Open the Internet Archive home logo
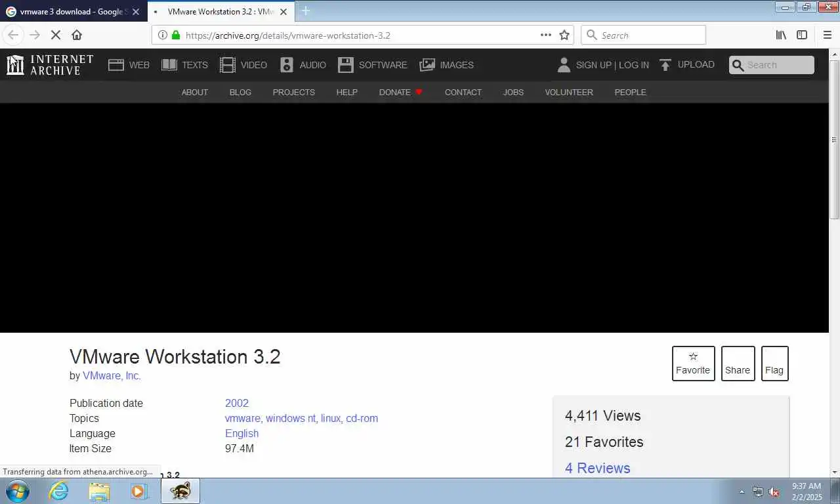 point(50,64)
